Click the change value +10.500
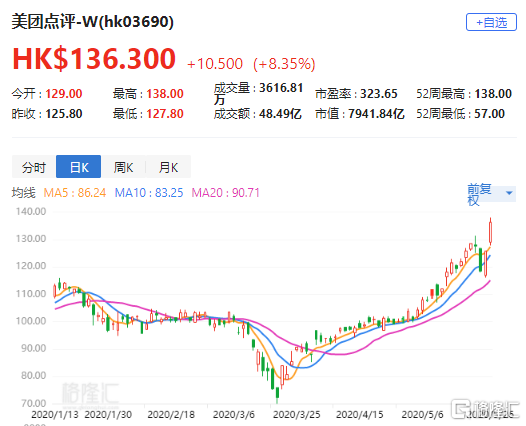 (x=215, y=64)
